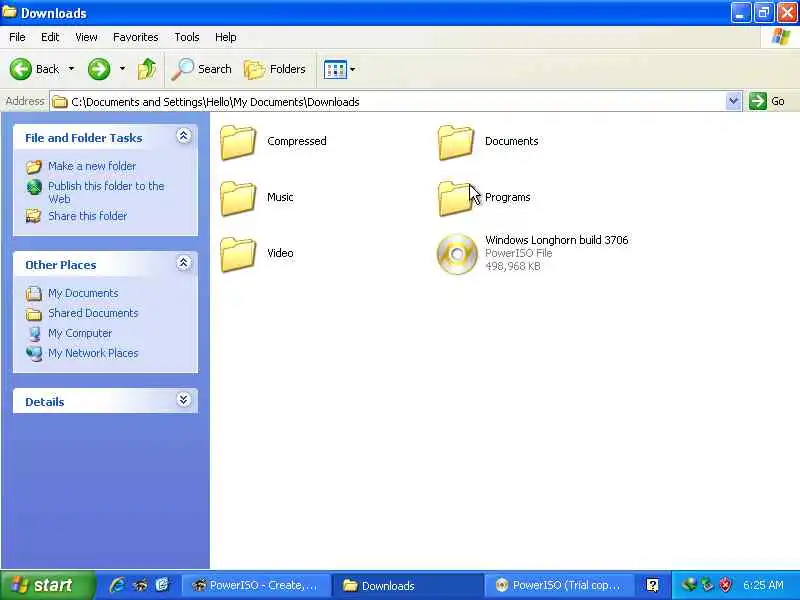Click the My Network Places icon
This screenshot has width=800, height=600.
tap(34, 353)
